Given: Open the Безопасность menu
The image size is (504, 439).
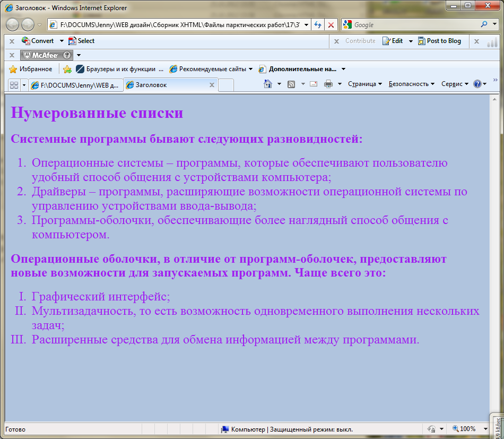Looking at the screenshot, I should (x=411, y=84).
